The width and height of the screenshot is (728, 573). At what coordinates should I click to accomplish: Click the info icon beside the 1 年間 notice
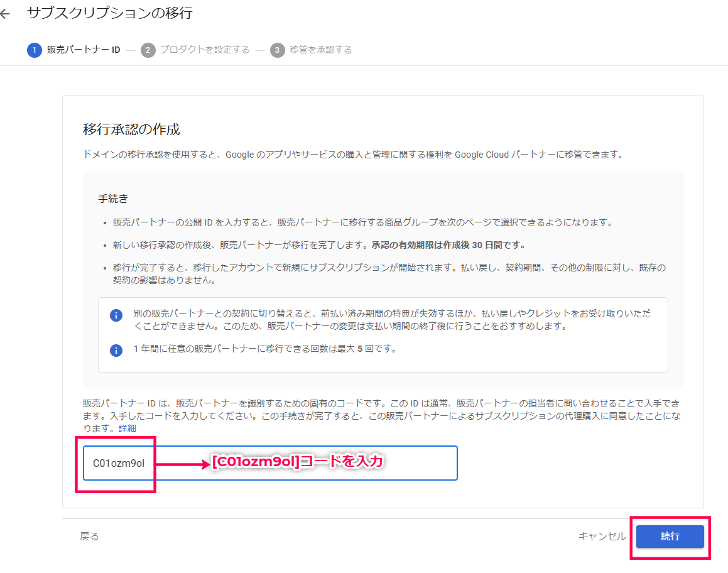[x=116, y=350]
